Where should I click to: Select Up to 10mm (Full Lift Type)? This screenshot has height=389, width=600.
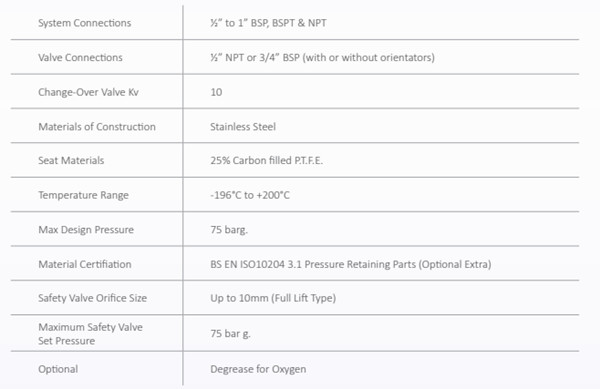pos(273,298)
